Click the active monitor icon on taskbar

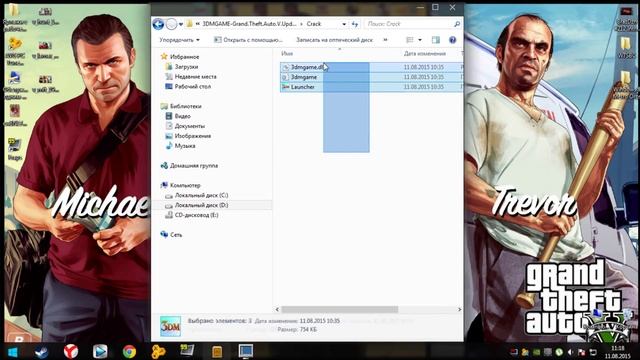(246, 351)
